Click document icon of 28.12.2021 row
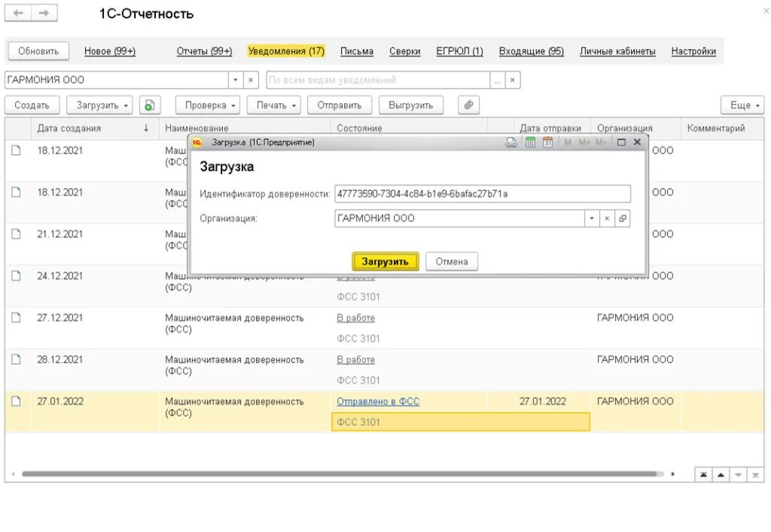 (x=17, y=360)
